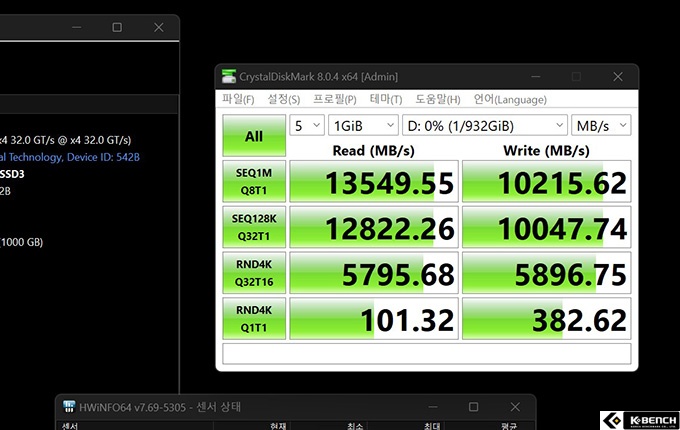Start the RND4K Q1T1 test

point(254,319)
